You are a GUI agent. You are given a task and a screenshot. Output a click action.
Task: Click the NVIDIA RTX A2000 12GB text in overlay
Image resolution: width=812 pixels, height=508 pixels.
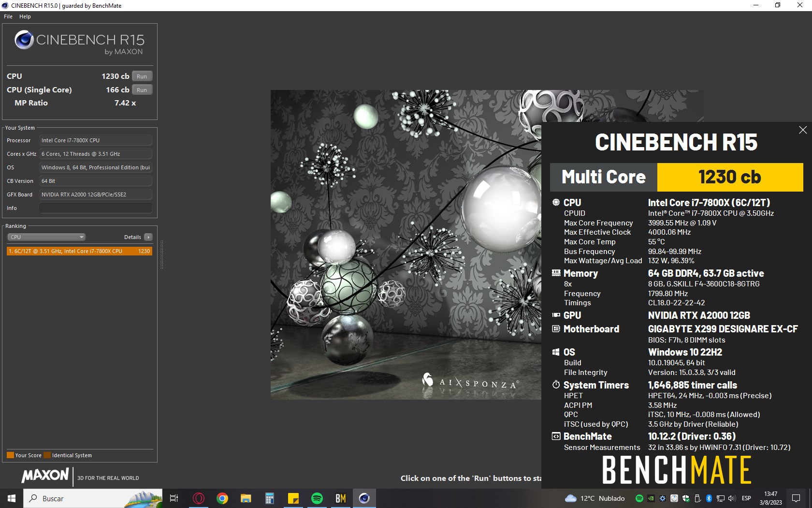pos(699,315)
